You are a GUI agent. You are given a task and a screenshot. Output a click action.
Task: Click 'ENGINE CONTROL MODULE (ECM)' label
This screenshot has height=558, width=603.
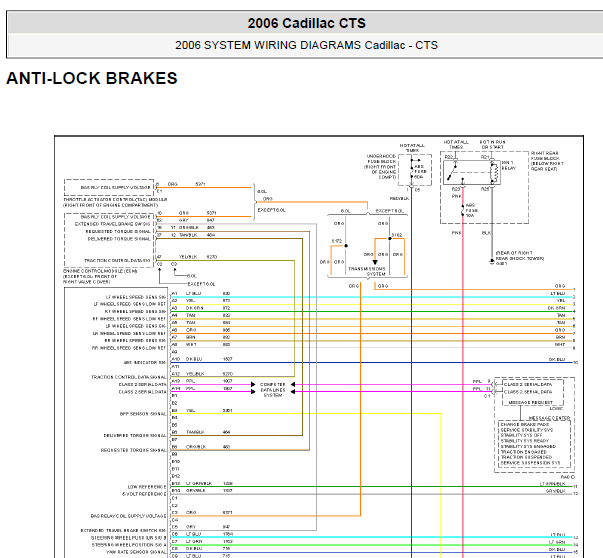pos(100,271)
